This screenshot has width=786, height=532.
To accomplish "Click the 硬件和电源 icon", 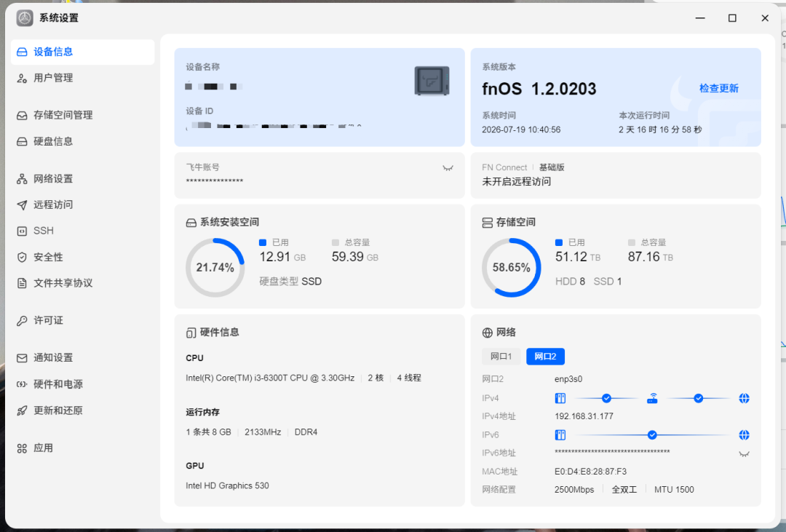I will (22, 384).
